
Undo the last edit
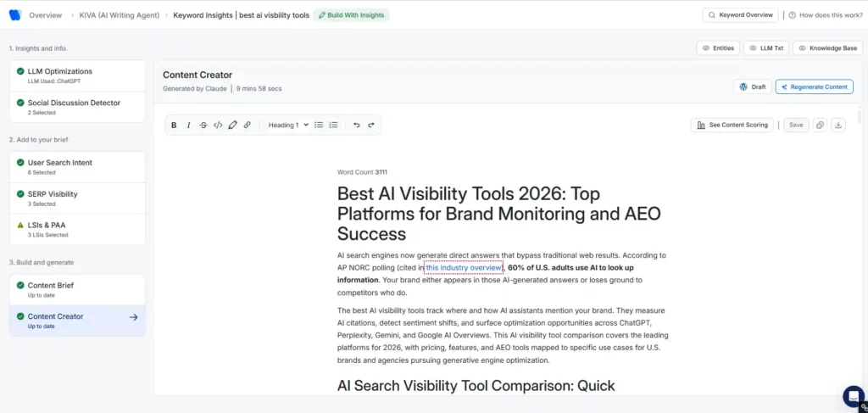coord(357,126)
